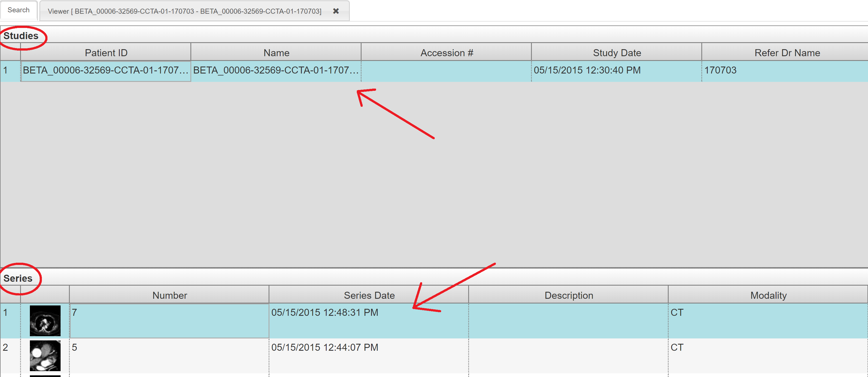This screenshot has height=377, width=868.
Task: Sort by Series Date column header
Action: point(369,295)
